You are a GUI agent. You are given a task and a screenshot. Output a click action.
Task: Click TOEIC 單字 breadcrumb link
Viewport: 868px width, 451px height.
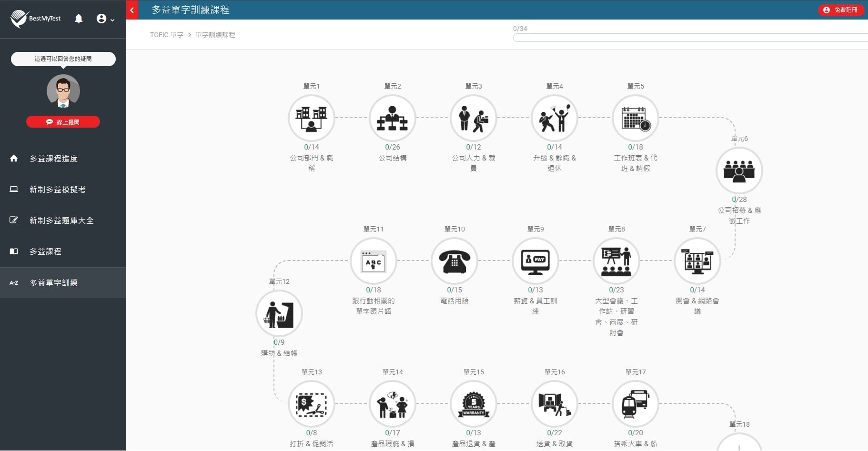point(167,35)
